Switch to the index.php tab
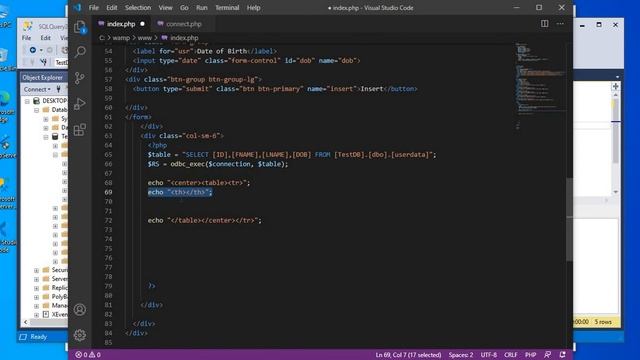This screenshot has height=360, width=640. (121, 24)
